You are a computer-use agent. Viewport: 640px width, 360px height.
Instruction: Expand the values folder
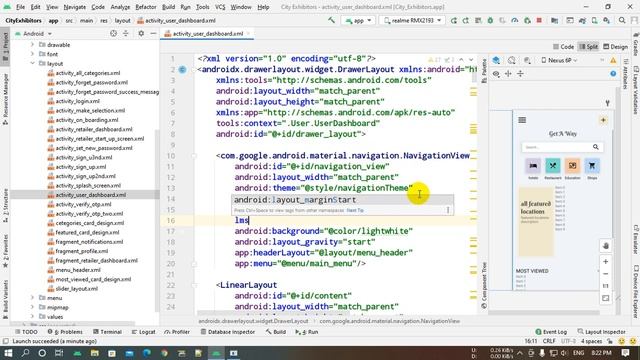32,316
